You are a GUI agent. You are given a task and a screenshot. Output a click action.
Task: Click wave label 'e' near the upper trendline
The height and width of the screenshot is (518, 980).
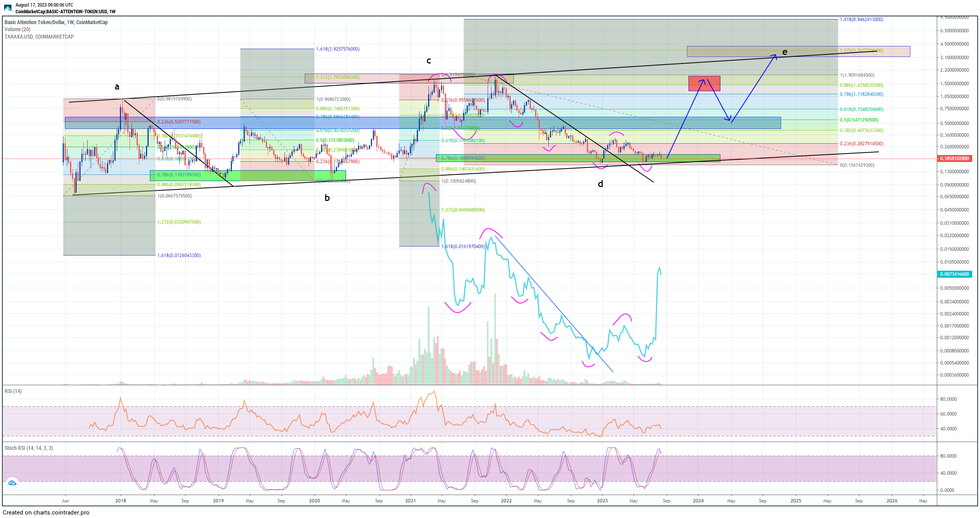[785, 52]
